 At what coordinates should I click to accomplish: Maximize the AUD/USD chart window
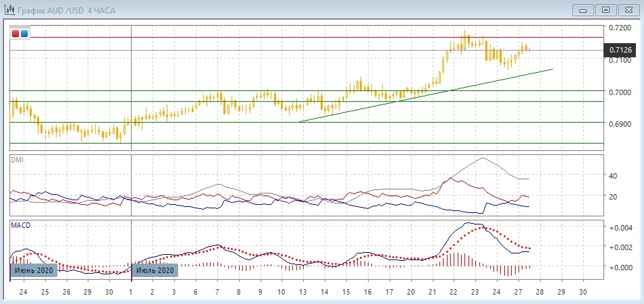click(x=606, y=9)
